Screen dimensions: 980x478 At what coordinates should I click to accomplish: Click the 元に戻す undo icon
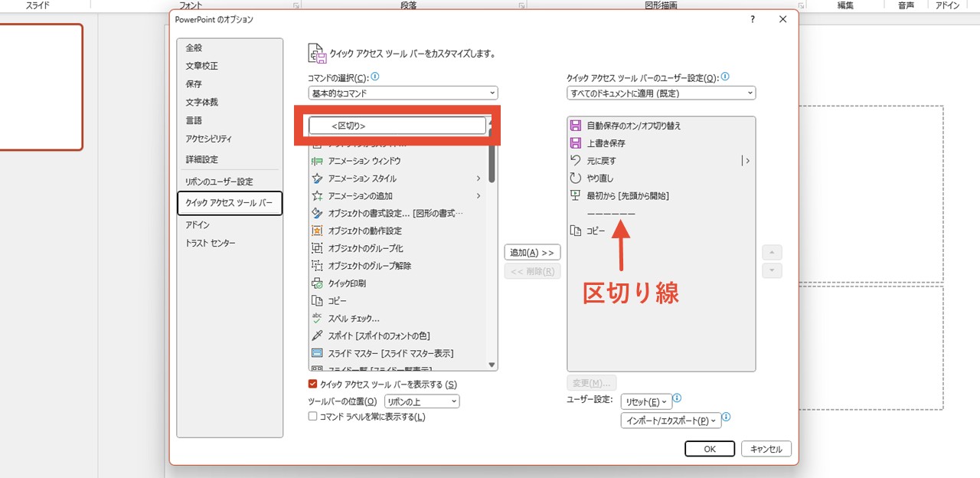click(577, 161)
